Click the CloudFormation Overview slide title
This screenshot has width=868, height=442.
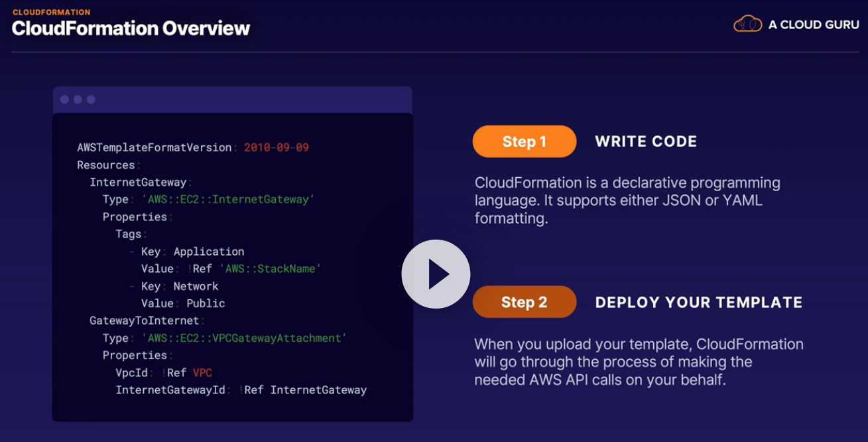[131, 29]
